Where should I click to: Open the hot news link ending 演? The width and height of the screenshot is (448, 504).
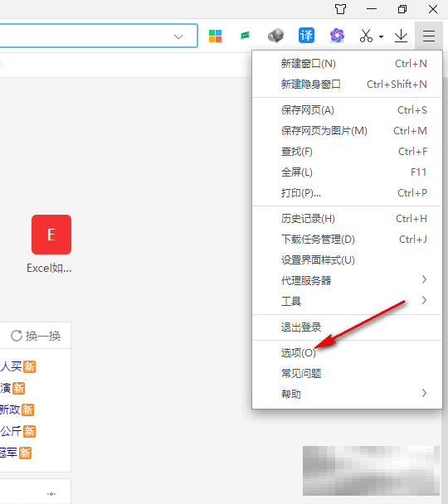pyautogui.click(x=6, y=388)
